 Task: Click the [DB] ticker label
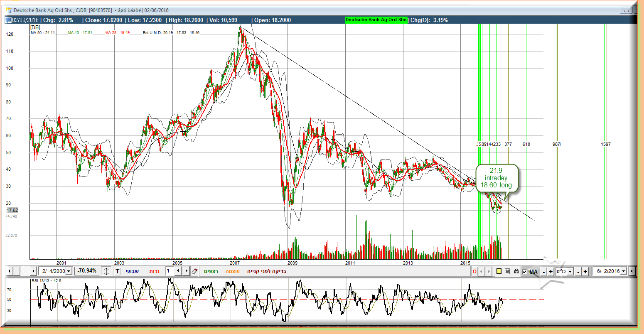[35, 27]
